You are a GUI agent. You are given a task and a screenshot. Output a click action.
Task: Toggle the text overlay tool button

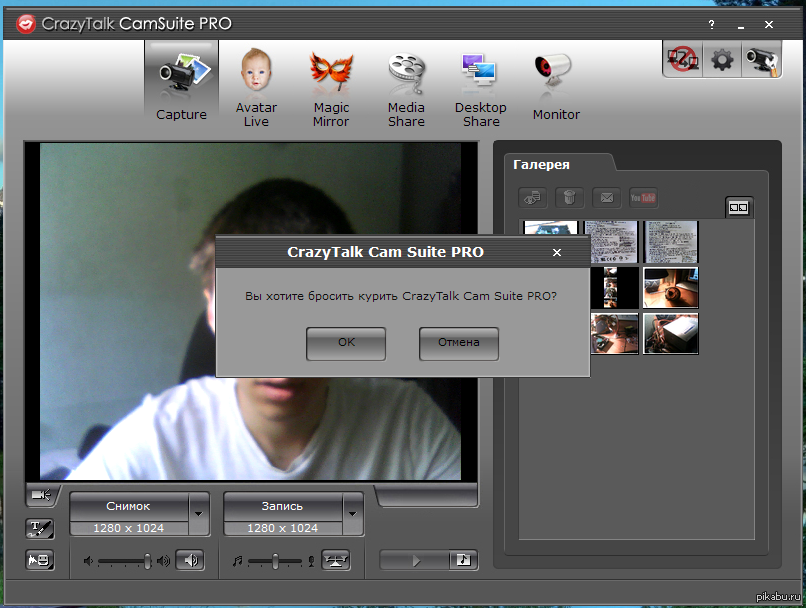[40, 528]
